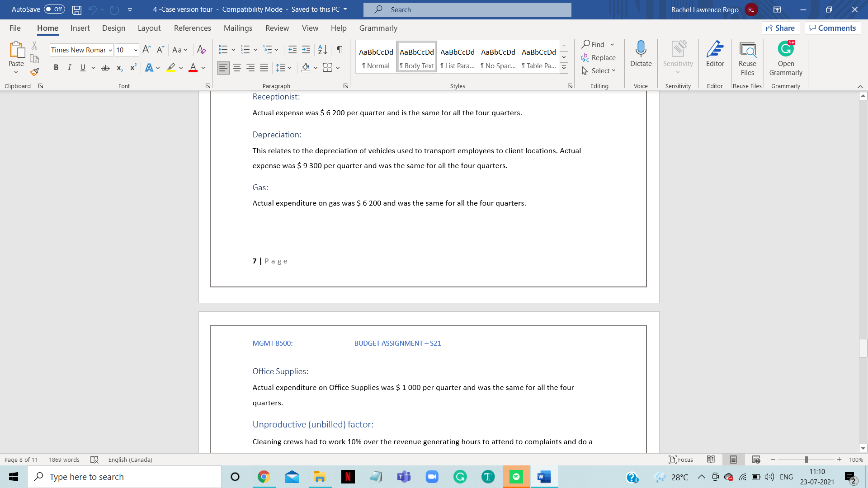Open the font size dropdown
Image resolution: width=868 pixels, height=488 pixels.
click(x=136, y=50)
